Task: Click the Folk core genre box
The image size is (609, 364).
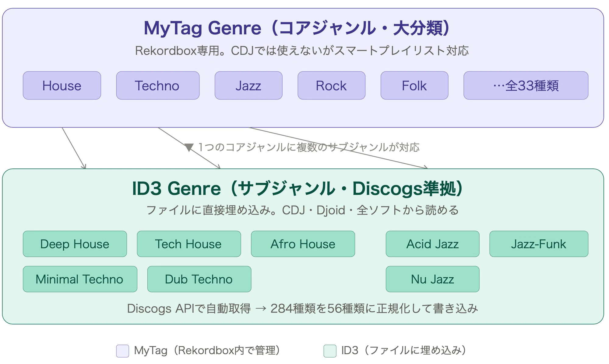Action: (x=414, y=85)
